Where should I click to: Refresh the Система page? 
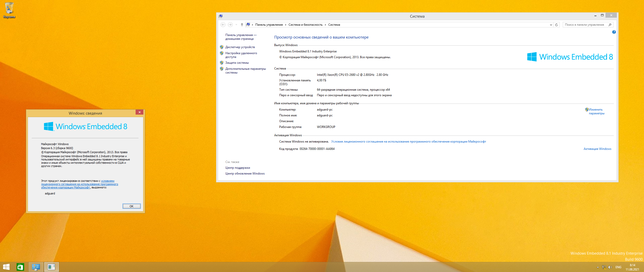pos(556,25)
